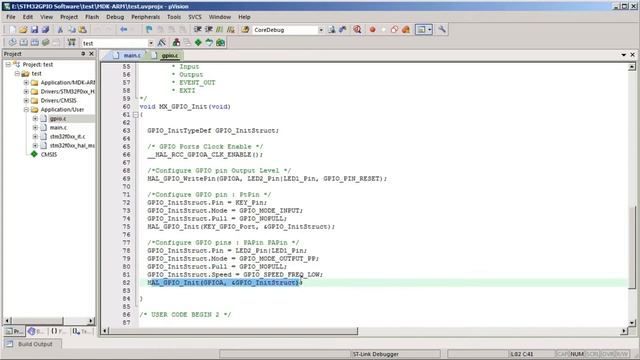Open the Flash menu
640x360 pixels.
click(92, 17)
